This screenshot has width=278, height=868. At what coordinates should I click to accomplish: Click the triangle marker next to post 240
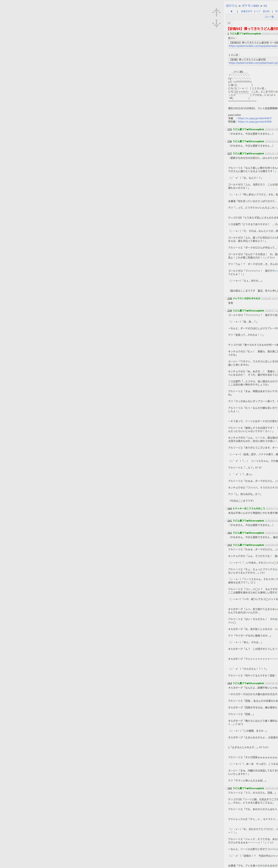pyautogui.click(x=226, y=509)
